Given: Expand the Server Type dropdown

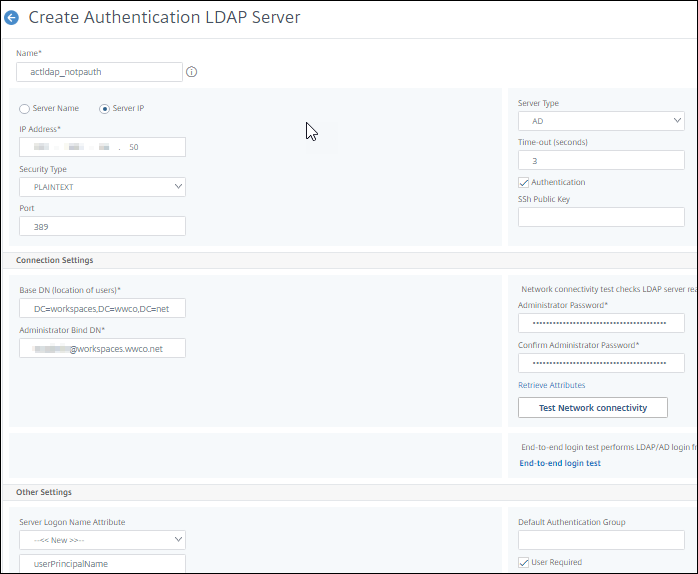Looking at the screenshot, I should click(x=601, y=121).
